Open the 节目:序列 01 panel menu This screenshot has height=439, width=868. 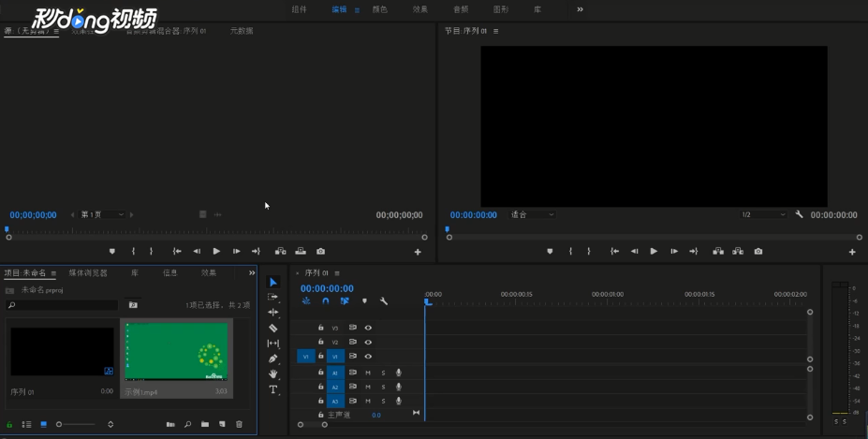(x=495, y=31)
